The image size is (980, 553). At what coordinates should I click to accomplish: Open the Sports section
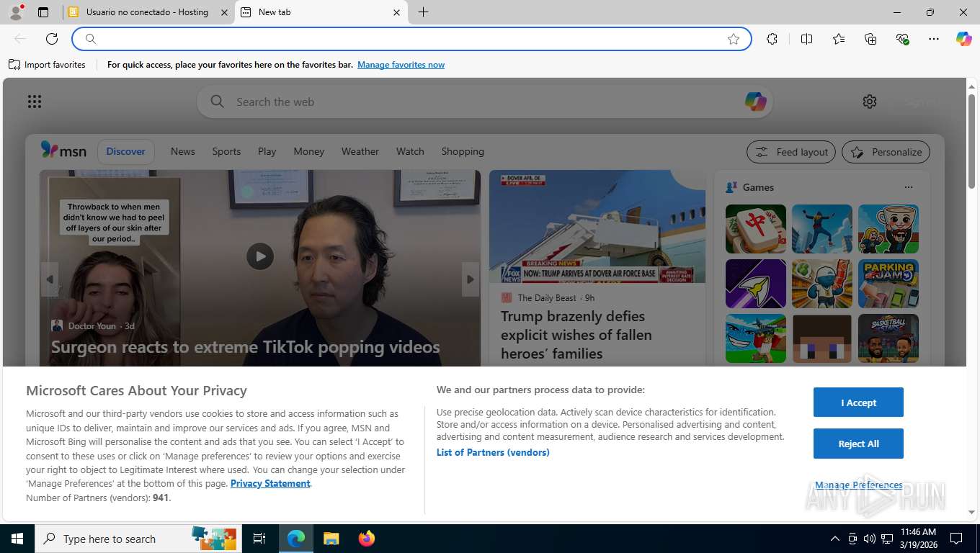coord(226,151)
